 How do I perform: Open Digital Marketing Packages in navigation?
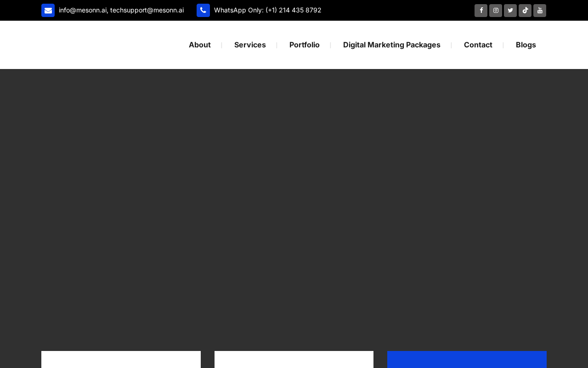[392, 45]
